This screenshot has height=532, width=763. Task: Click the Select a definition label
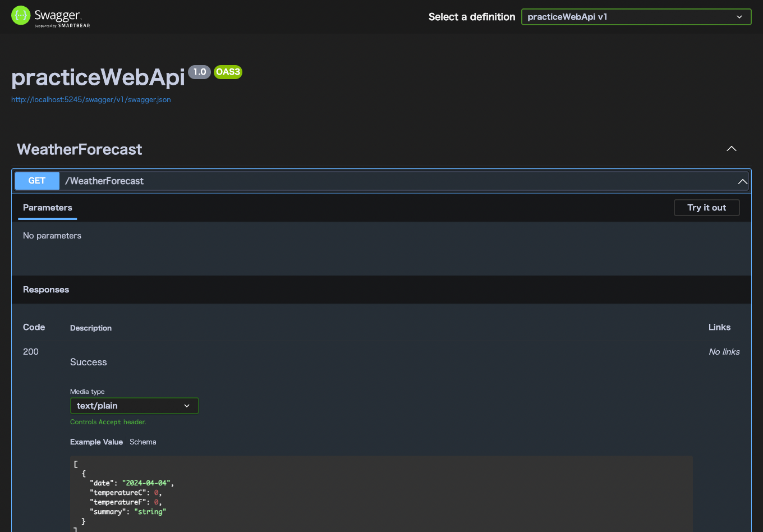[x=472, y=17]
